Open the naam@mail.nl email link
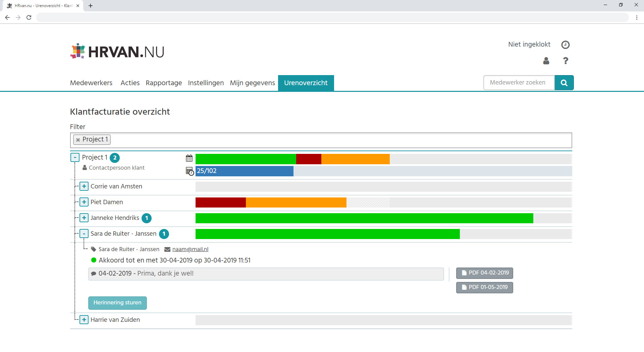 [x=190, y=249]
